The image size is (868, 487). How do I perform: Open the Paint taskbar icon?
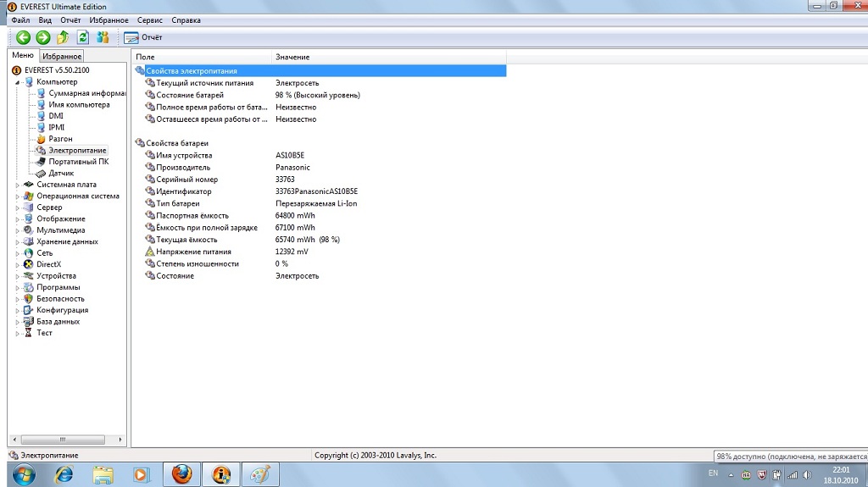click(x=259, y=475)
